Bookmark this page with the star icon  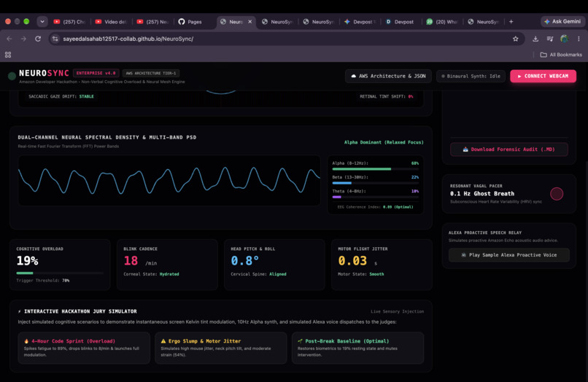point(516,39)
